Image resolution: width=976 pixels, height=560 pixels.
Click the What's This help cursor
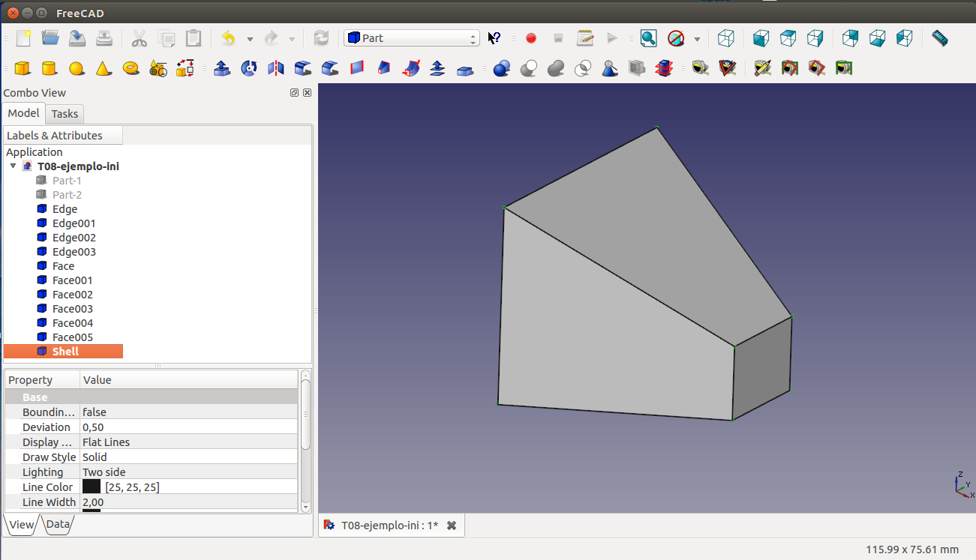coord(494,38)
